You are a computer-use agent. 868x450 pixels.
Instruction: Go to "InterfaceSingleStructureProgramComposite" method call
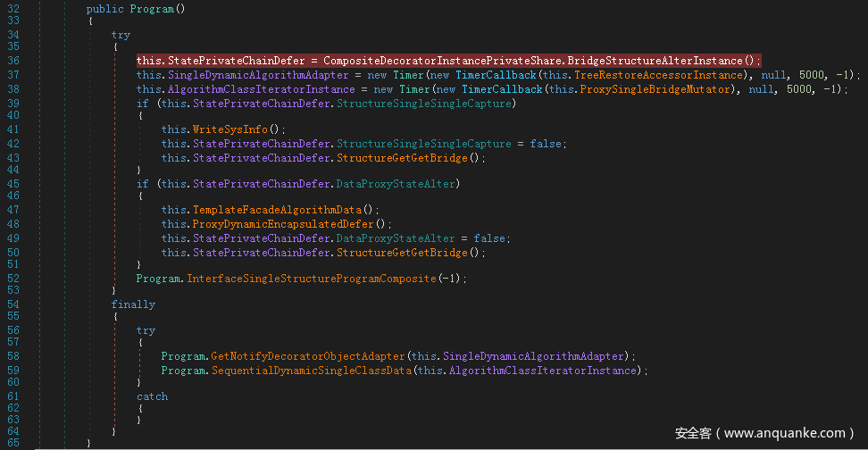[x=311, y=279]
